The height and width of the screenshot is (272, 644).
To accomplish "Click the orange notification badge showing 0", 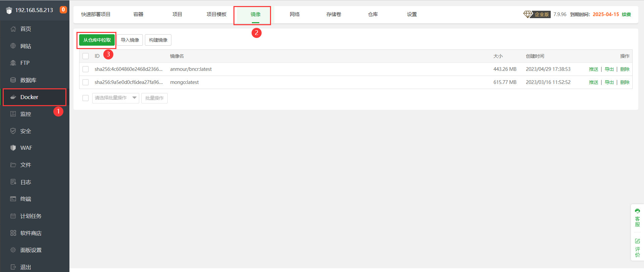I will click(x=63, y=10).
